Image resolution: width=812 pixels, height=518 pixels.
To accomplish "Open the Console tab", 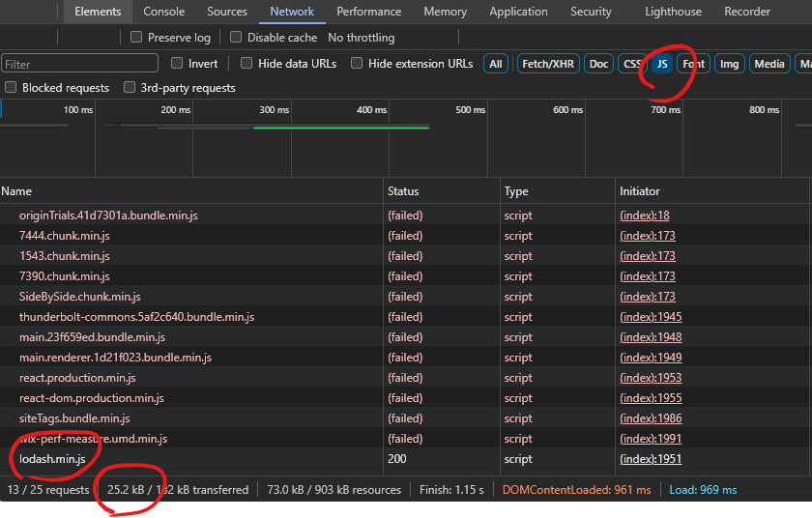I will coord(163,12).
